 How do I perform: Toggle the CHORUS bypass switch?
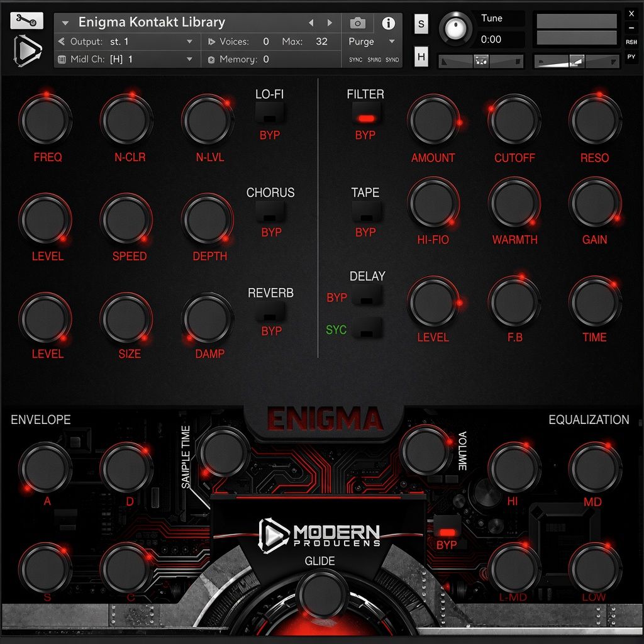(270, 212)
